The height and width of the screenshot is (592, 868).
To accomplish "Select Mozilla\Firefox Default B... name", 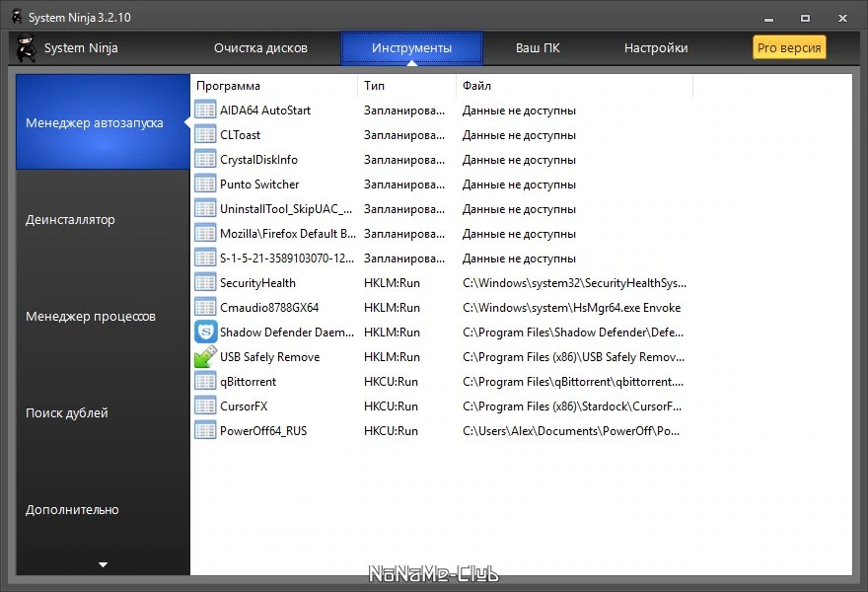I will coord(288,234).
